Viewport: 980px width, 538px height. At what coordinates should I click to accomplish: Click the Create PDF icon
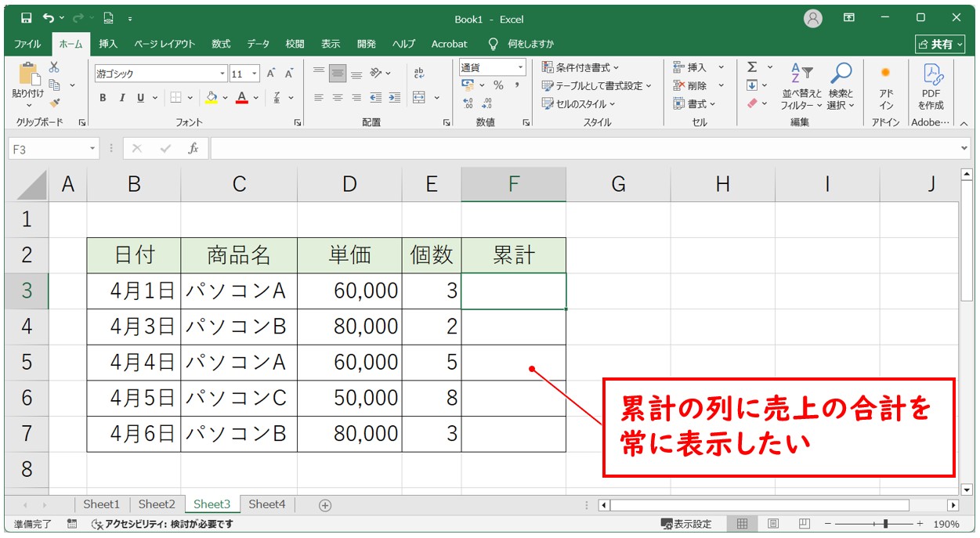[931, 86]
